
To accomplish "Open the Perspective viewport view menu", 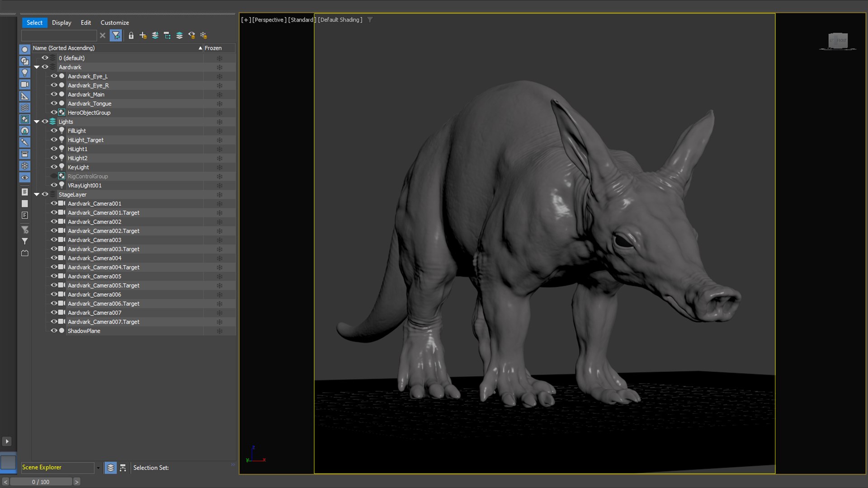I will coord(269,20).
